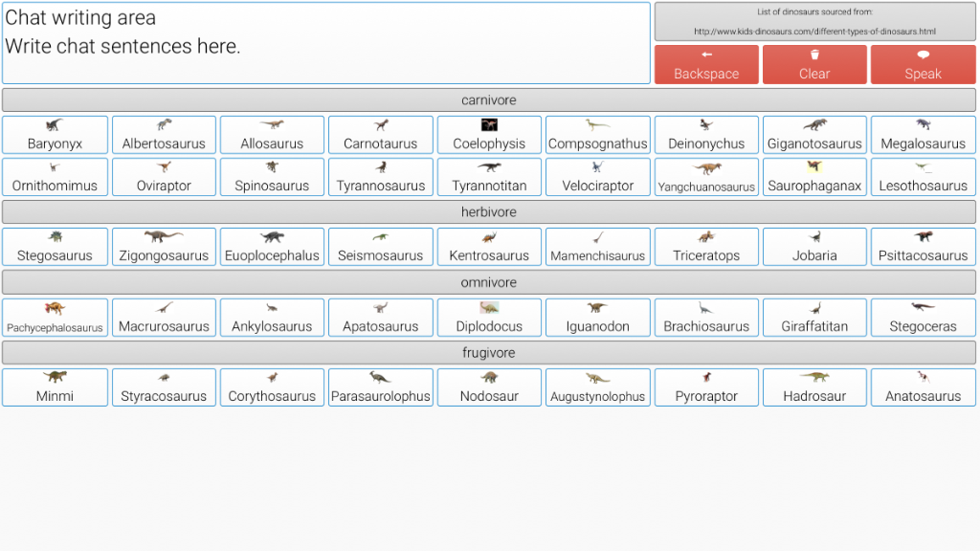This screenshot has width=980, height=551.
Task: Tap the Giraffatitan tile
Action: coord(814,318)
